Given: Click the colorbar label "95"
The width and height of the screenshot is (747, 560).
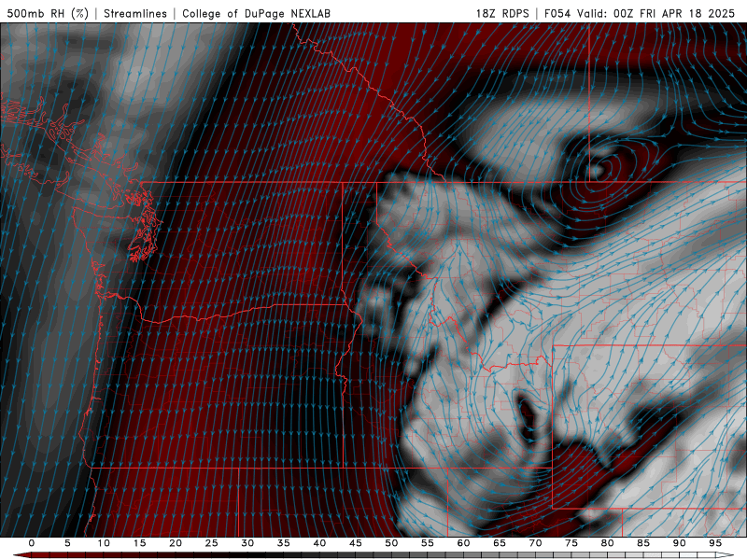Looking at the screenshot, I should pos(715,543).
